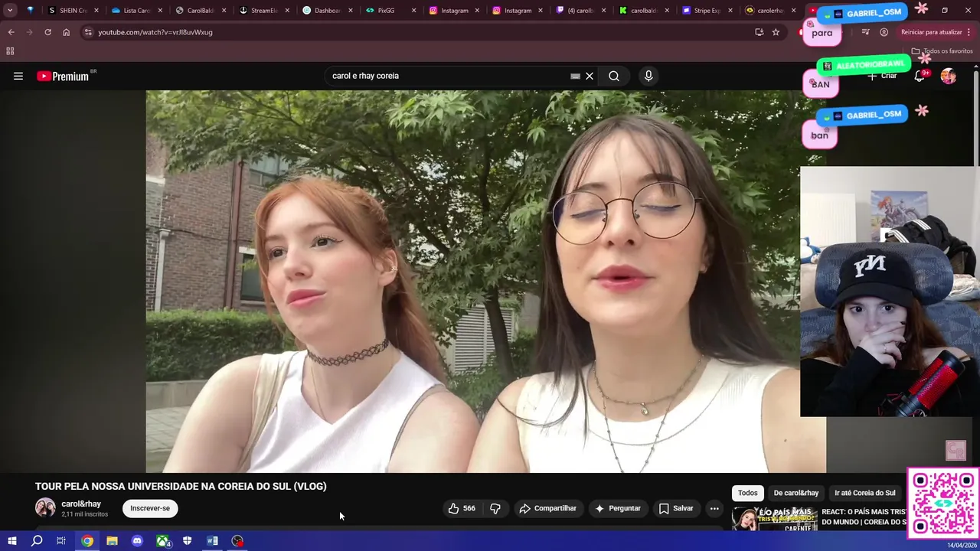Open the Windows Start button
This screenshot has width=980, height=551.
click(x=11, y=541)
